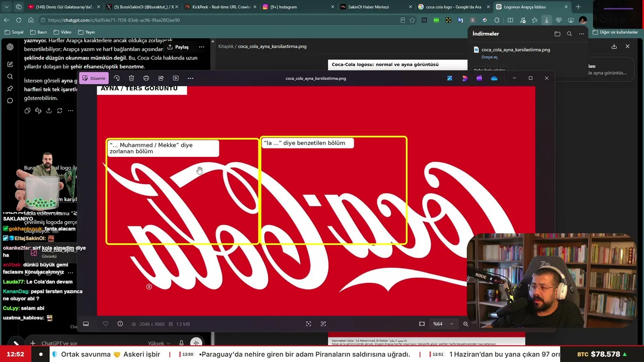The width and height of the screenshot is (644, 362).
Task: Switch to the Instagram browser tab
Action: [297, 7]
